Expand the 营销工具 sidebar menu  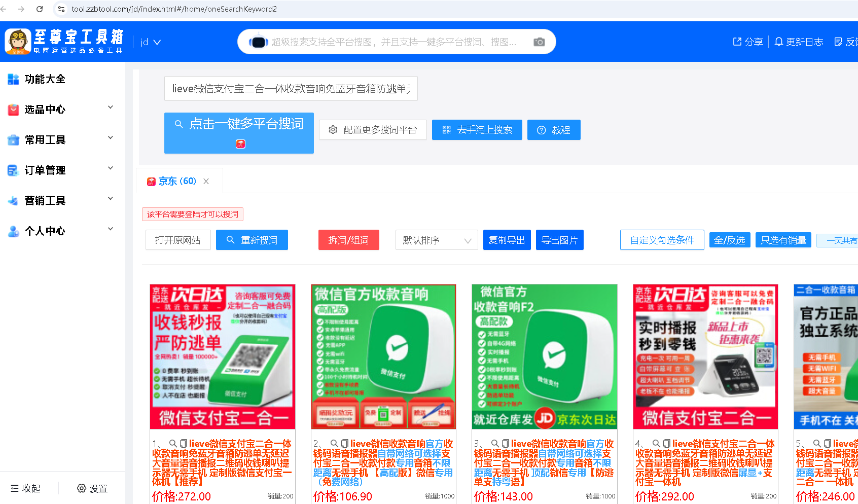(62, 200)
